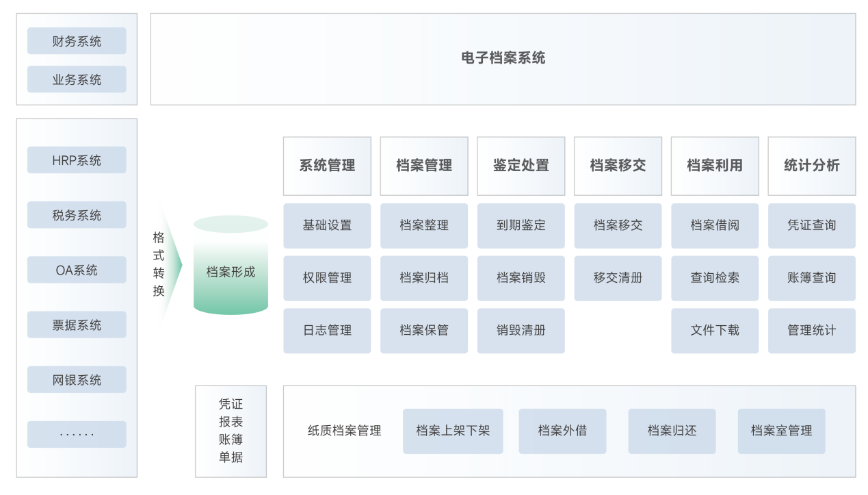Click the 档案外借 button

pos(562,431)
